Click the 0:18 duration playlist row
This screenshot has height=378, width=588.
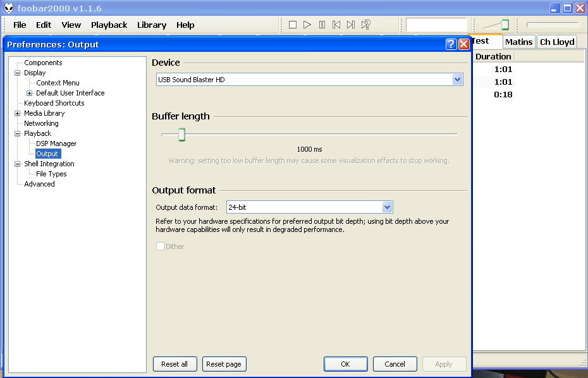[x=503, y=95]
